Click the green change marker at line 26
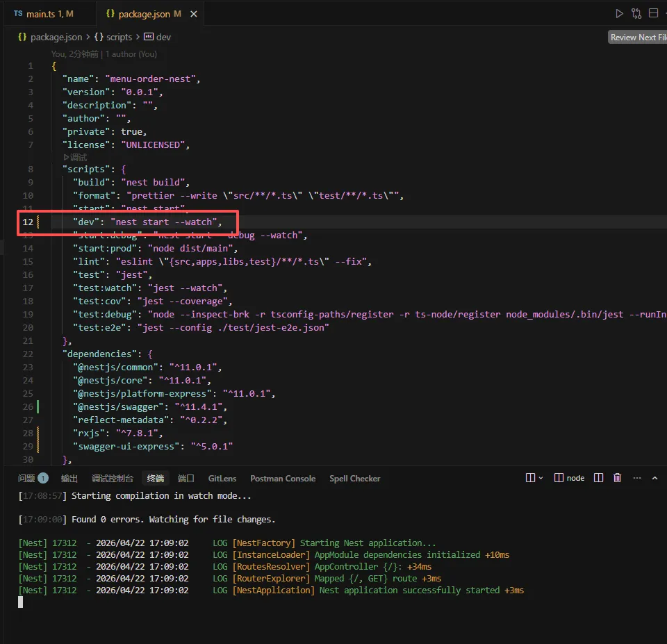The image size is (667, 644). tap(38, 406)
